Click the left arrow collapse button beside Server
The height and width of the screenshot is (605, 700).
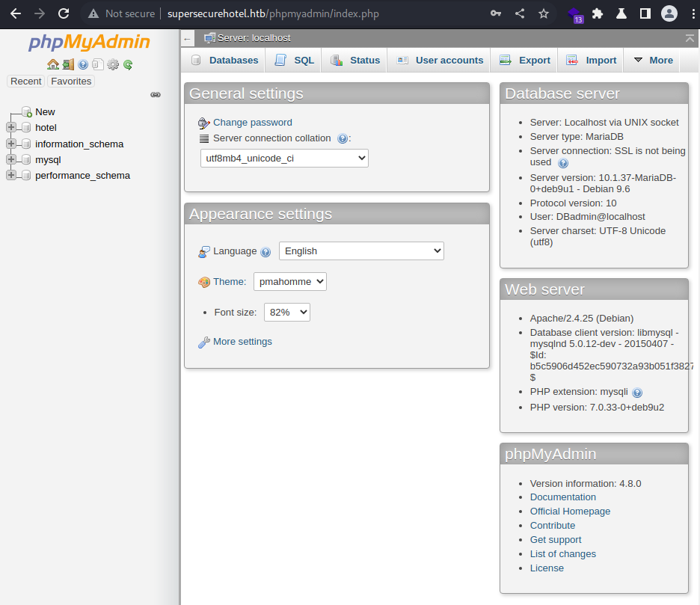click(x=188, y=40)
